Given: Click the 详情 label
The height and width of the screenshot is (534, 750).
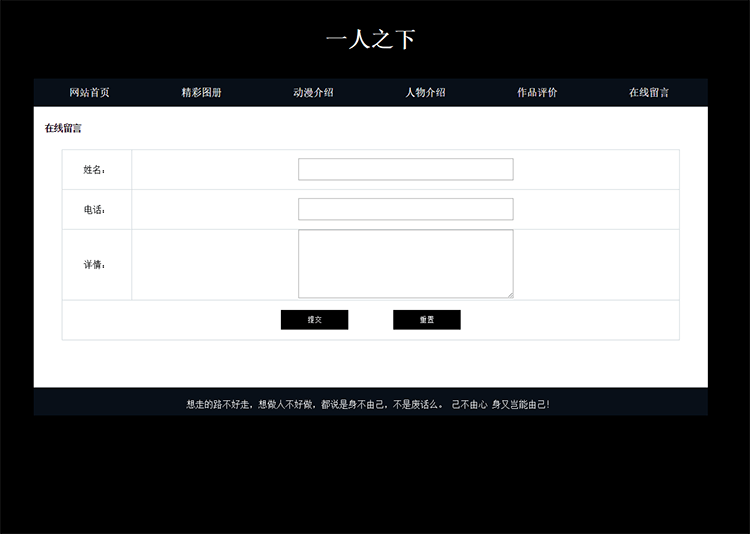Looking at the screenshot, I should coord(94,265).
